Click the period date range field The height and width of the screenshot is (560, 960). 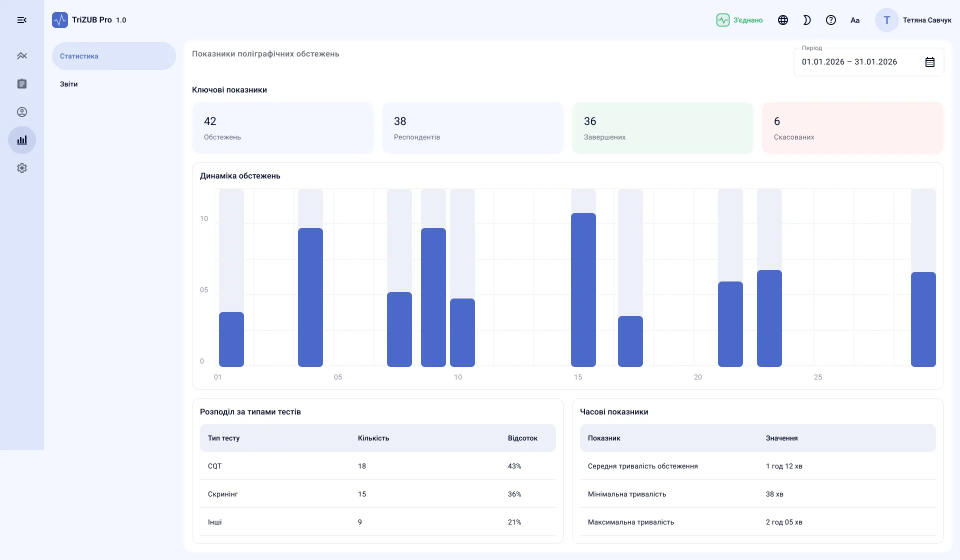(869, 62)
